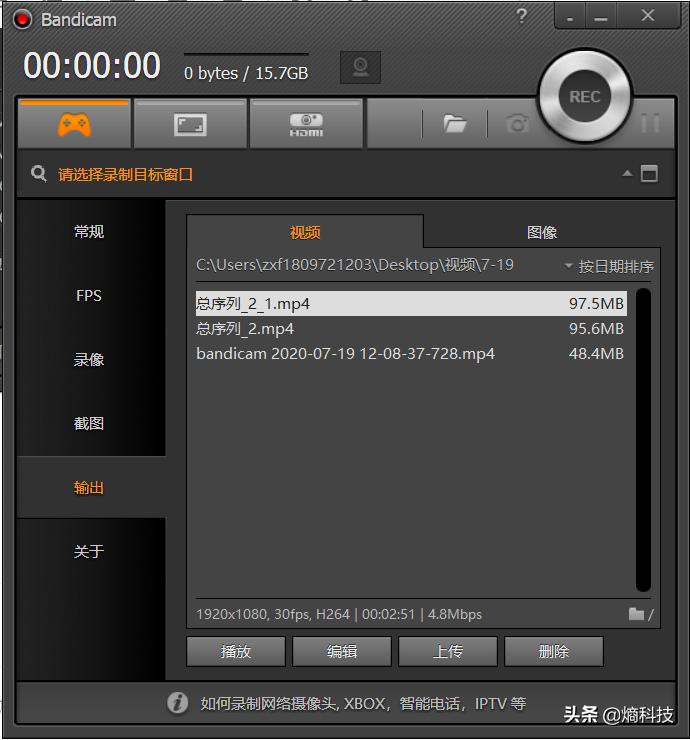Click the file list vertical scrollbar

point(643,440)
